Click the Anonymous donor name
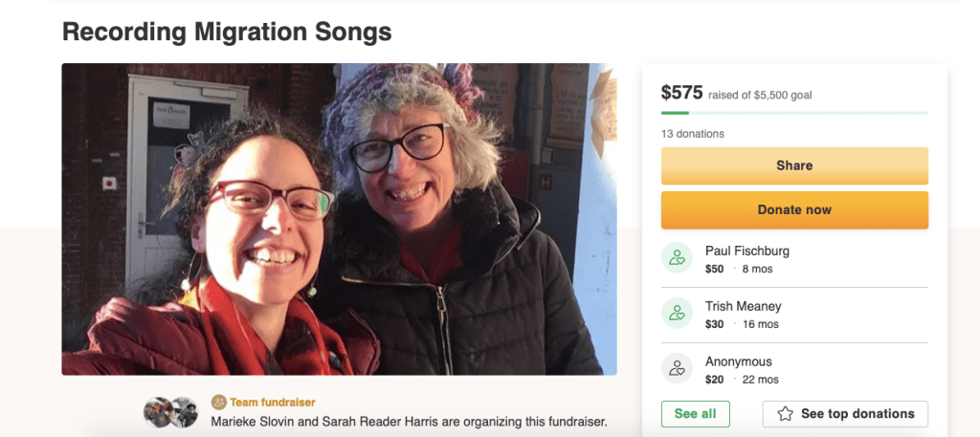This screenshot has height=437, width=980. click(x=738, y=361)
